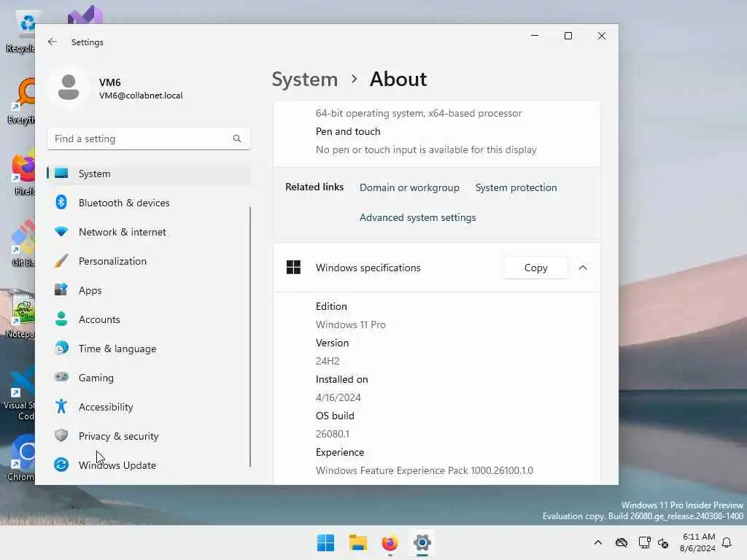Click the search magnifier in Find a setting
This screenshot has height=560, width=747.
tap(237, 139)
